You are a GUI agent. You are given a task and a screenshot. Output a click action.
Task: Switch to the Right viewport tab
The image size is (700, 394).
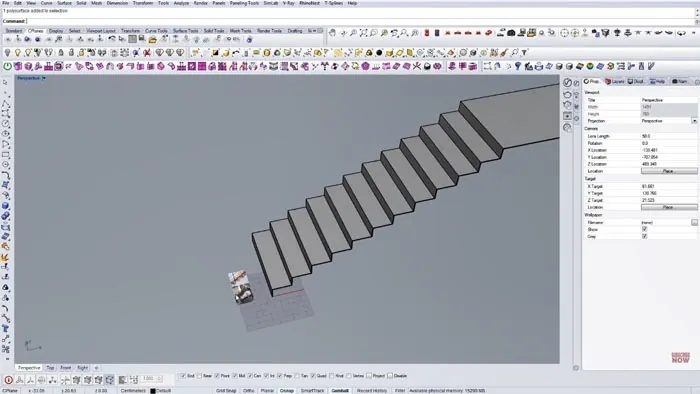[83, 368]
